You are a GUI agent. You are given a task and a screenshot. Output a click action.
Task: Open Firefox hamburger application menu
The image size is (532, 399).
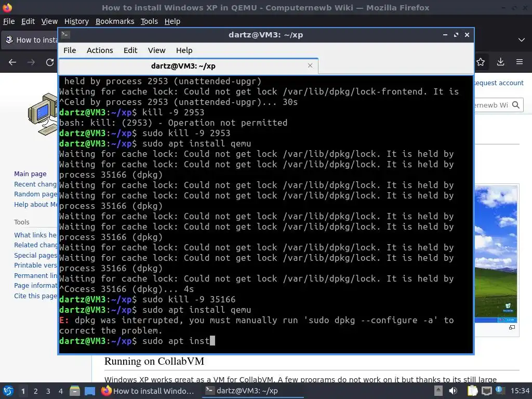[x=520, y=62]
